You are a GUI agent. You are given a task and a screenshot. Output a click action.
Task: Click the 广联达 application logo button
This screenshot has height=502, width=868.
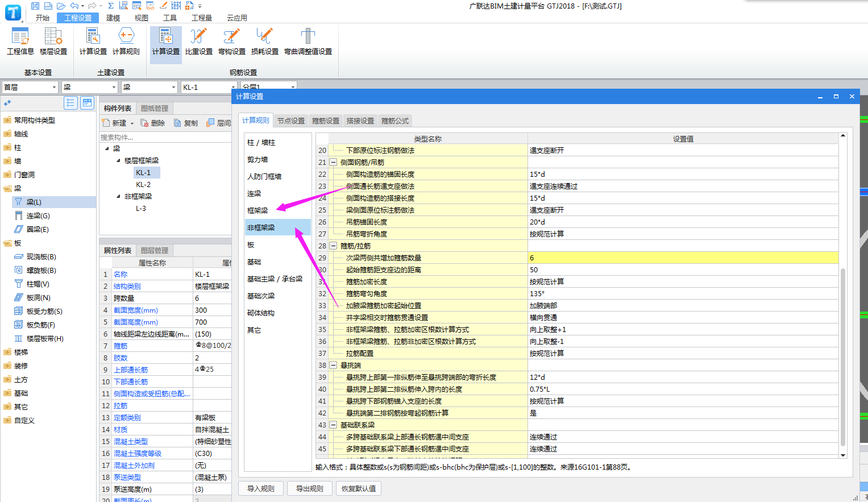(x=13, y=12)
